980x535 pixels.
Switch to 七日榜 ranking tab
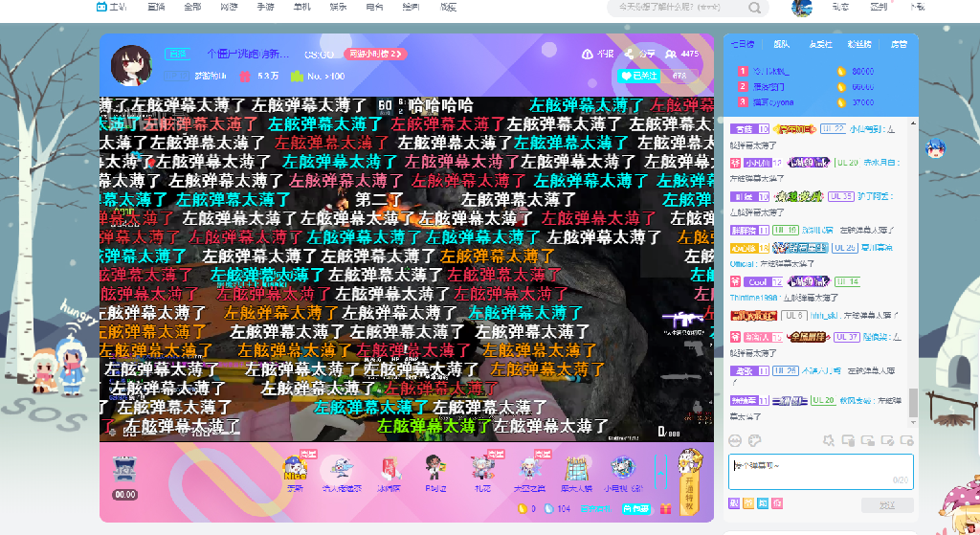743,44
